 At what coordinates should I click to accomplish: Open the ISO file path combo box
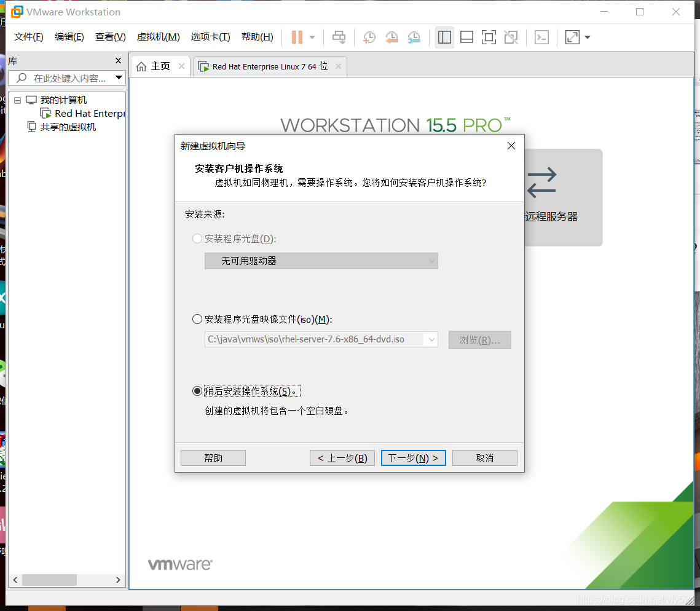(x=321, y=339)
